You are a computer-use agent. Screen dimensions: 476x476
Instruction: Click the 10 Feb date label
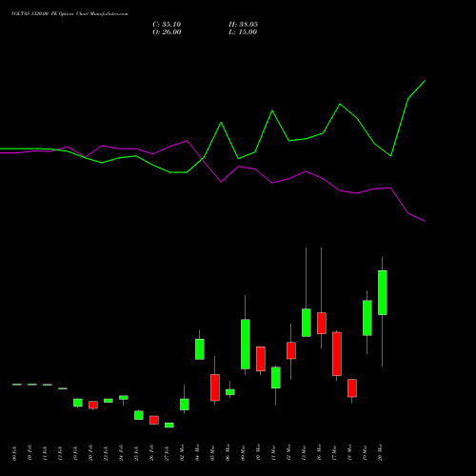pyautogui.click(x=30, y=453)
